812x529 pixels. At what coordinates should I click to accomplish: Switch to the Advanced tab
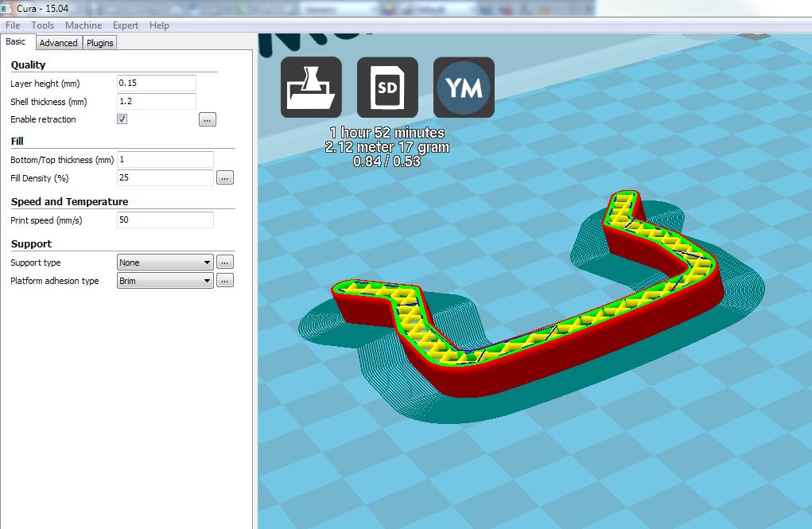click(59, 43)
